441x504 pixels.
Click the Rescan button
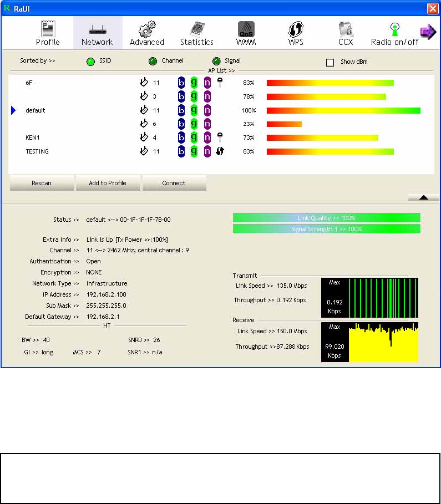point(42,183)
